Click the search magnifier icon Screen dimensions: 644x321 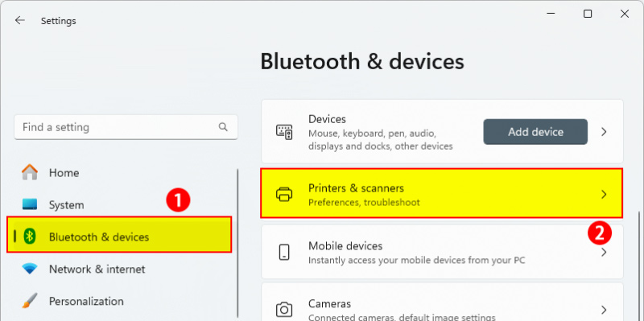click(223, 127)
